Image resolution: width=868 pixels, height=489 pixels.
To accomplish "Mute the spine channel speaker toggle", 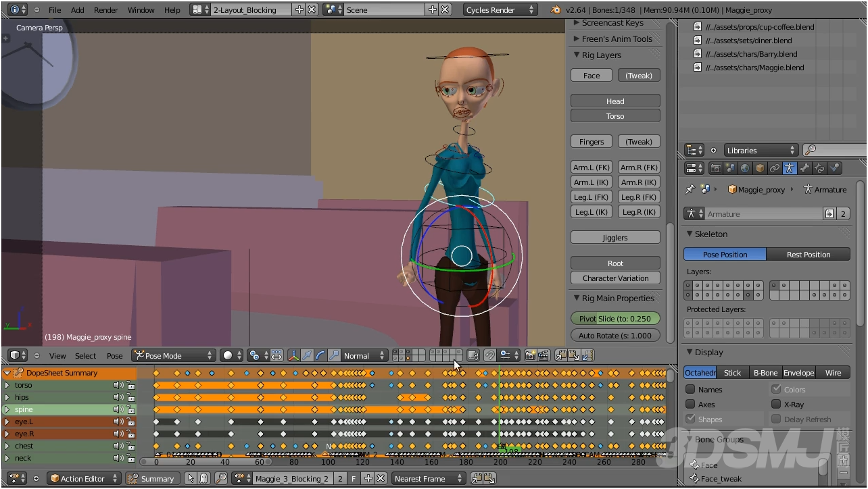I will [x=118, y=409].
